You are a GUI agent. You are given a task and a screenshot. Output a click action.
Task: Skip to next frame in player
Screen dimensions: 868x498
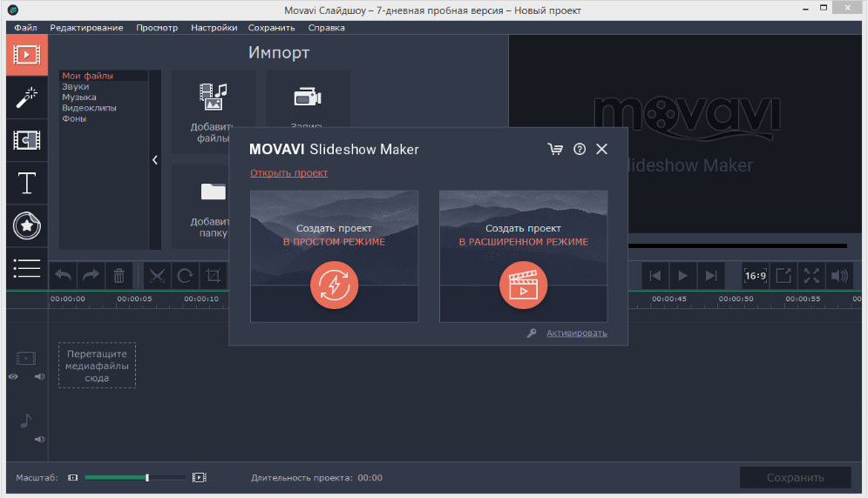pyautogui.click(x=711, y=276)
